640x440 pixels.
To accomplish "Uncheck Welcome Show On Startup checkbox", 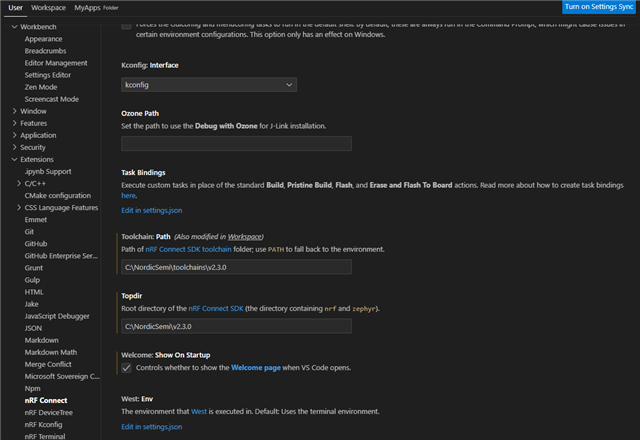I will pyautogui.click(x=127, y=368).
